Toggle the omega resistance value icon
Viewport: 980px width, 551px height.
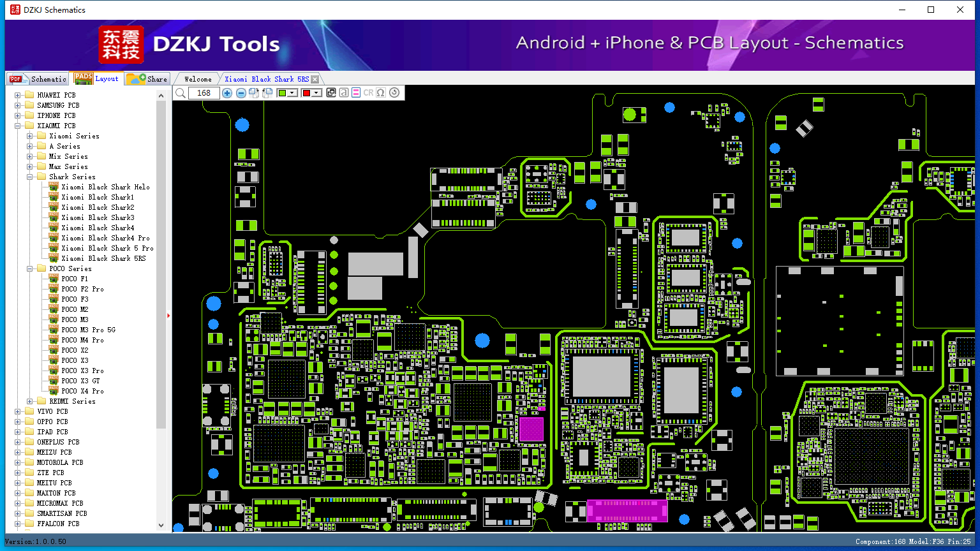tap(381, 93)
